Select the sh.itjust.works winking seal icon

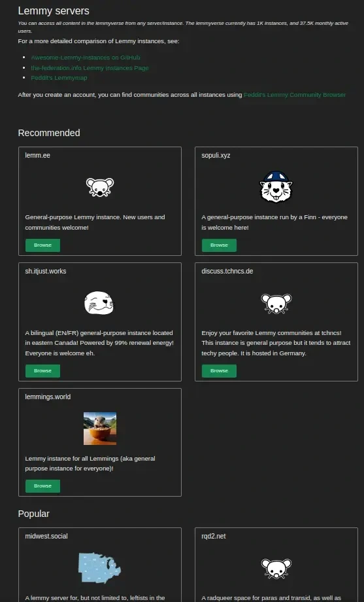coord(99,303)
